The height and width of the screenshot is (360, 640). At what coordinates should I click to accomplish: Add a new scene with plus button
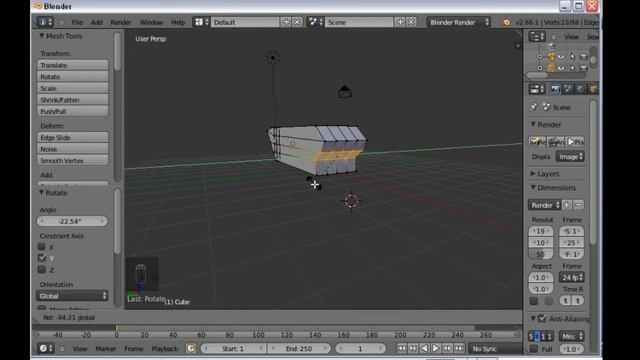click(x=400, y=22)
